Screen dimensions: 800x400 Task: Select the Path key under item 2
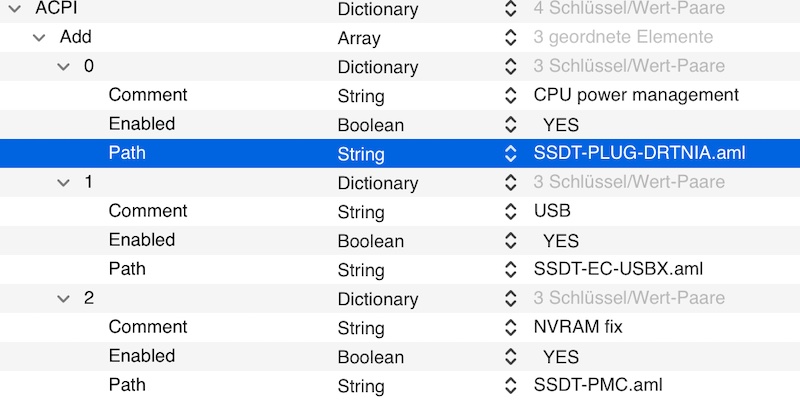point(127,385)
